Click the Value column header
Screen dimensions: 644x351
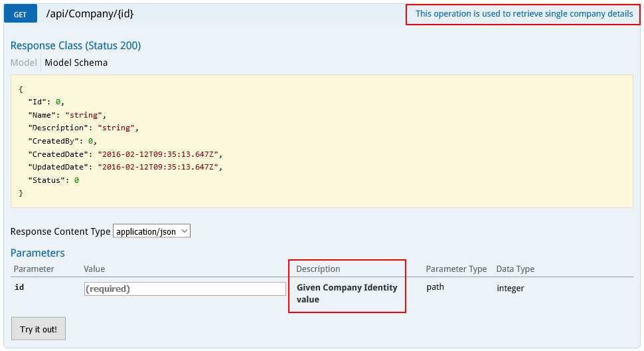pyautogui.click(x=94, y=269)
